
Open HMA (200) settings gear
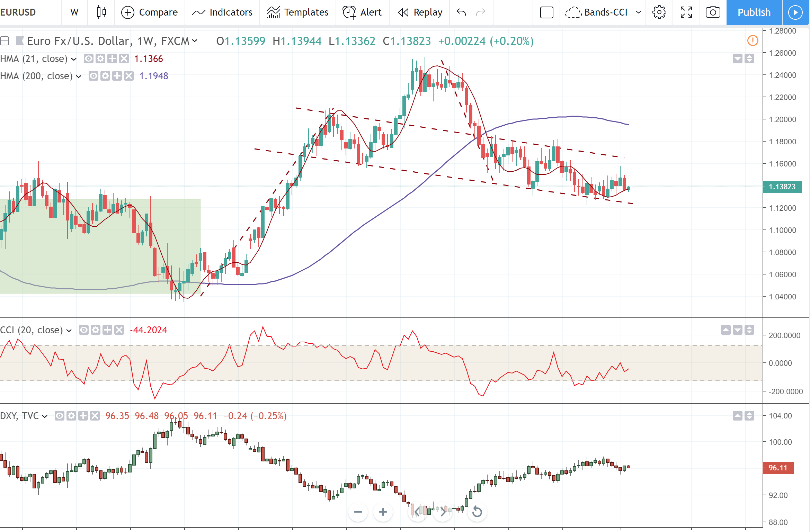coord(105,76)
